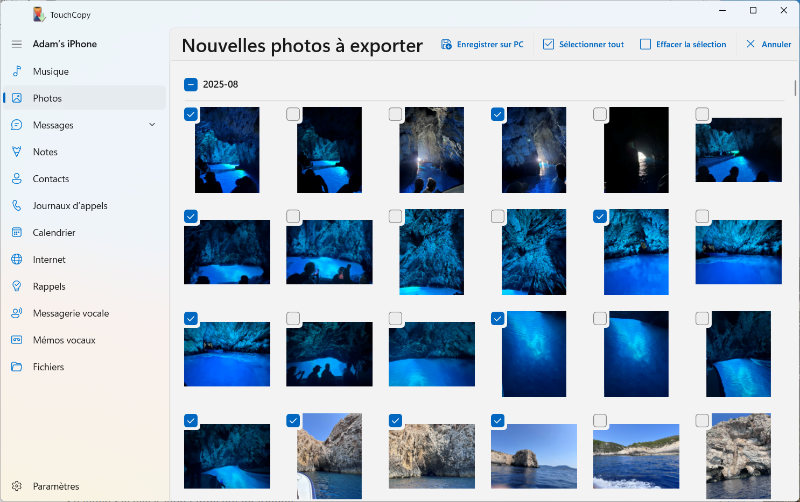This screenshot has width=800, height=502.
Task: Open Journaux d'appels section
Action: pyautogui.click(x=84, y=206)
